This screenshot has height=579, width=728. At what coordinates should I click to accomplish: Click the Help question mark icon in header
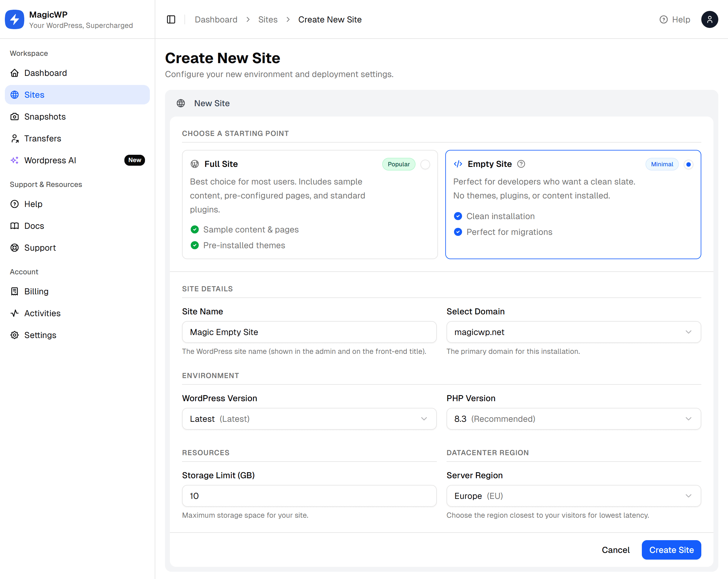[663, 20]
